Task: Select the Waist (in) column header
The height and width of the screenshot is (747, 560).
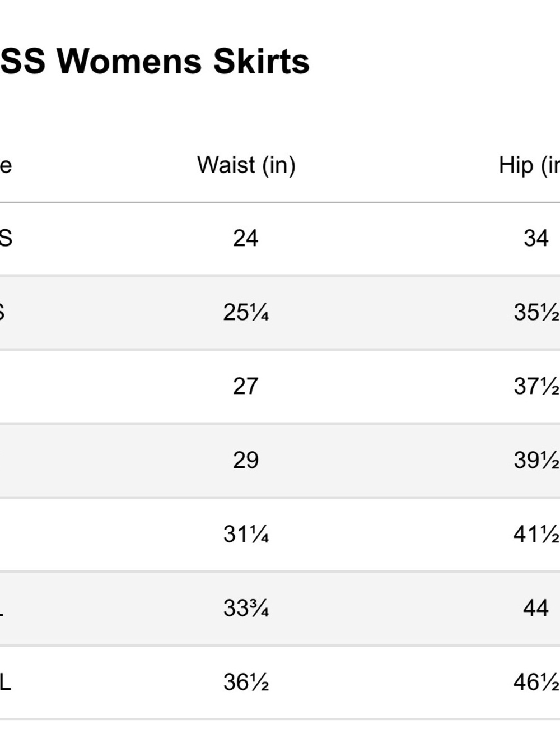Action: tap(246, 165)
